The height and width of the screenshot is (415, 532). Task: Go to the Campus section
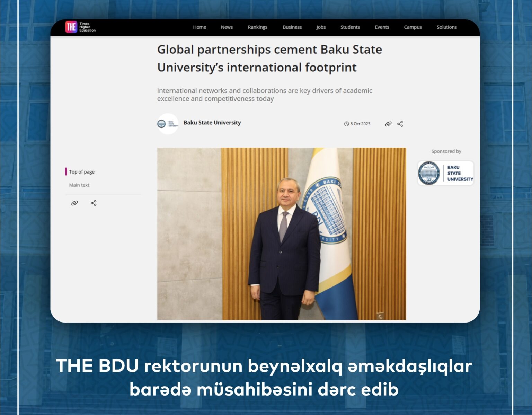coord(413,27)
